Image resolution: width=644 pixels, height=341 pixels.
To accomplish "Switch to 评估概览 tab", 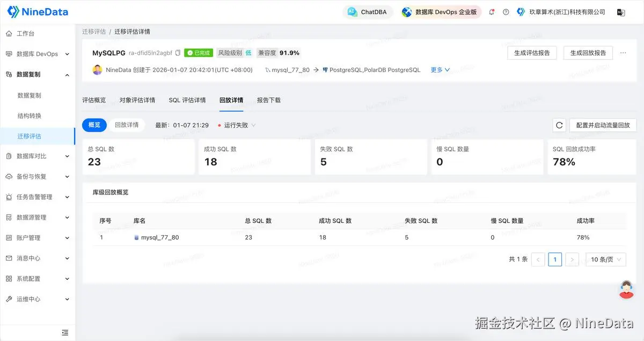I will click(94, 100).
